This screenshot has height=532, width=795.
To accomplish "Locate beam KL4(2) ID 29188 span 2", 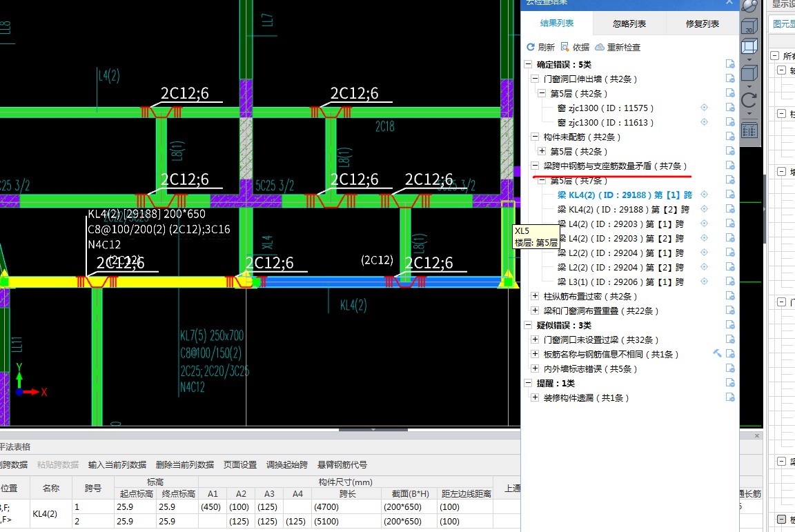I will coord(704,209).
